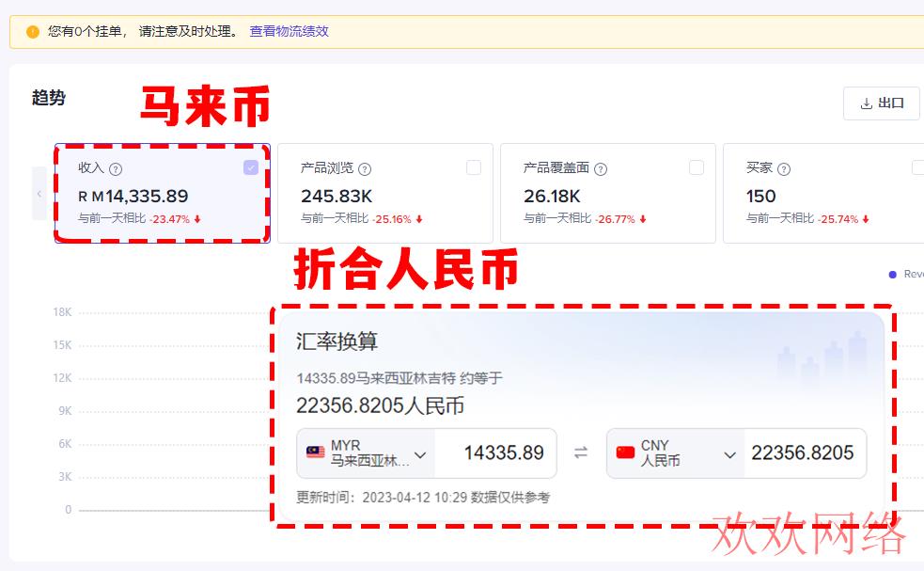Enable the 产品覆盖面 metric checkbox
This screenshot has height=571, width=924.
(x=697, y=167)
